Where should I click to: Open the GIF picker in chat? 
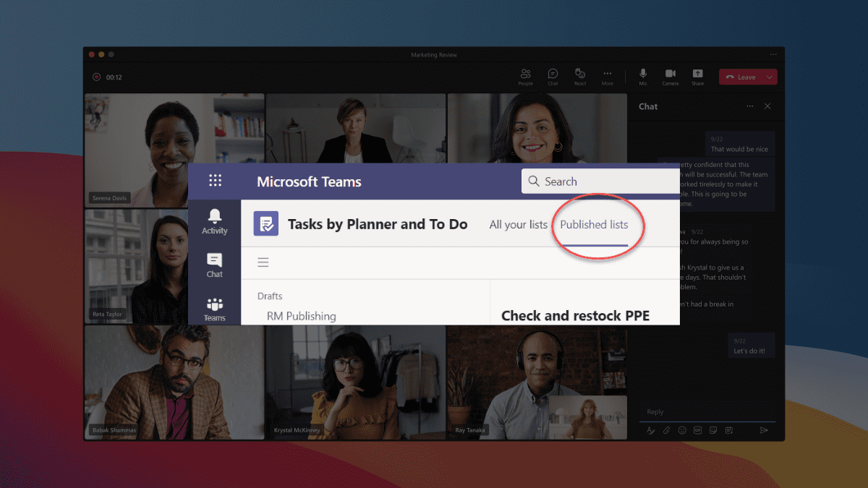pos(698,430)
